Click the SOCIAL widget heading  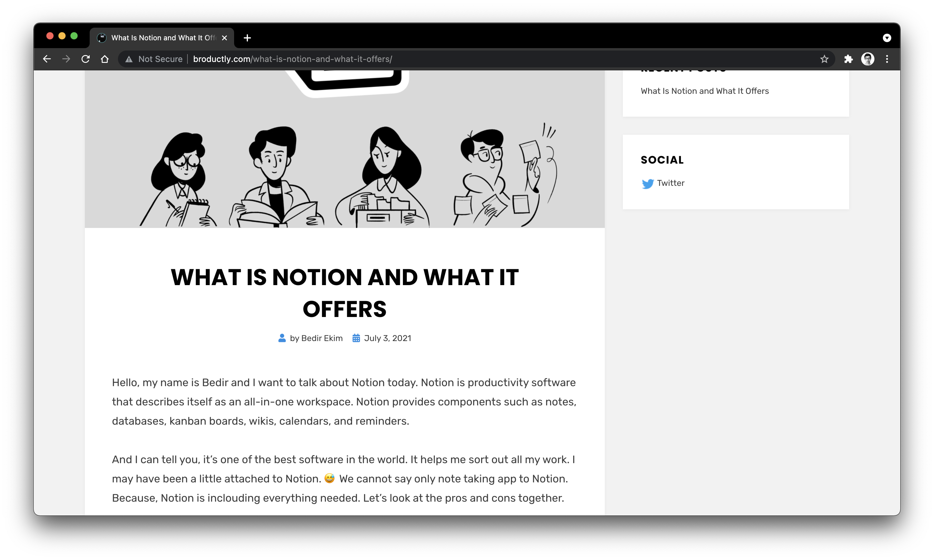point(662,160)
